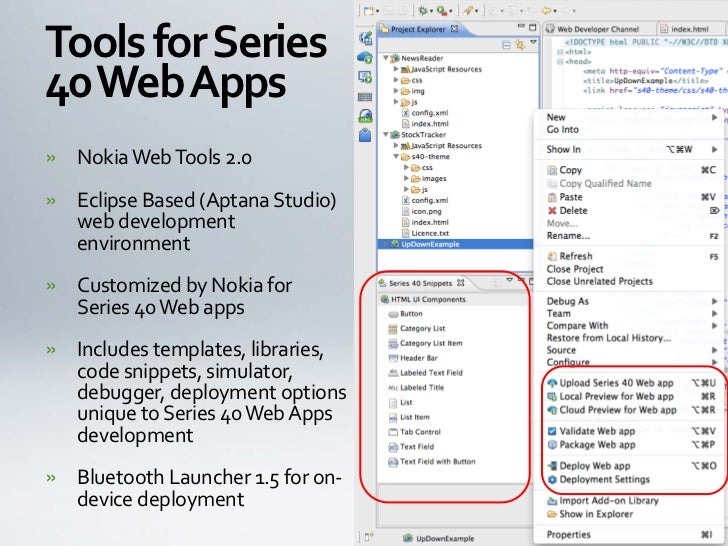Toggle Link with Editor in Project Explorer
The image size is (728, 546).
click(x=520, y=45)
